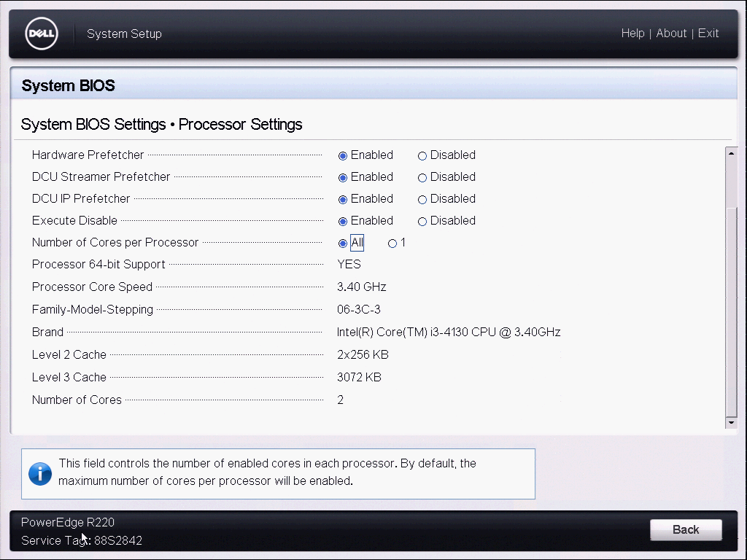Enable DCU Streamer Prefetcher
Screen dimensions: 747x560
click(x=343, y=178)
